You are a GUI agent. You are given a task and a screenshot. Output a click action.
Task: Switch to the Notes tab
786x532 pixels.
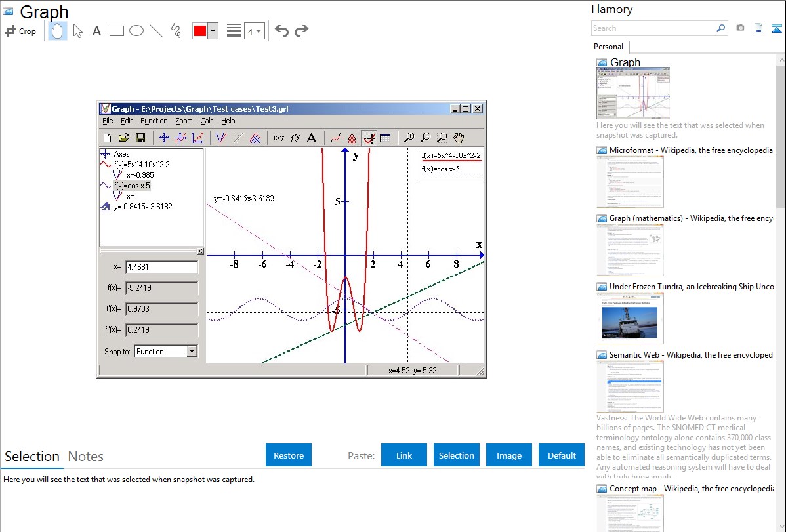(x=86, y=457)
